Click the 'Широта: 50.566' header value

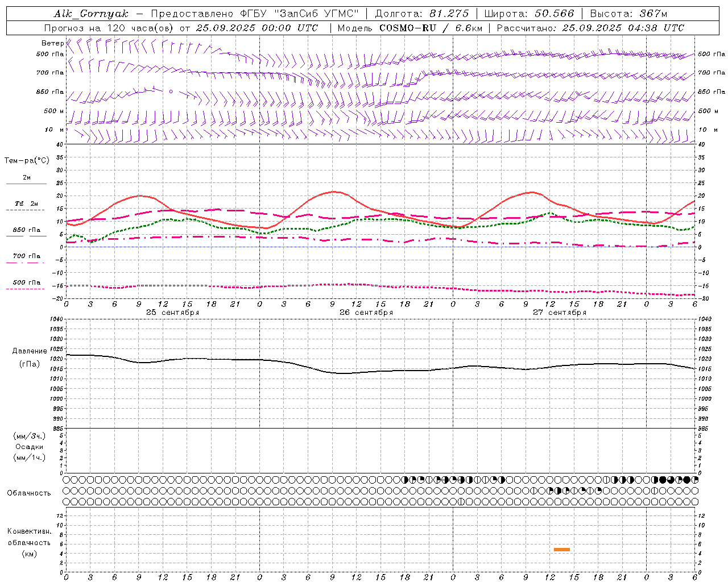pyautogui.click(x=529, y=14)
